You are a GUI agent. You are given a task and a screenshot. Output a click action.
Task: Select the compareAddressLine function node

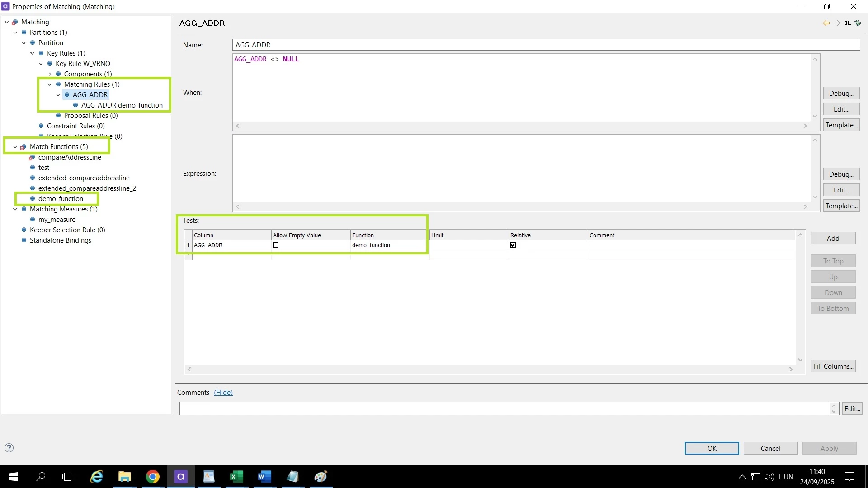70,157
